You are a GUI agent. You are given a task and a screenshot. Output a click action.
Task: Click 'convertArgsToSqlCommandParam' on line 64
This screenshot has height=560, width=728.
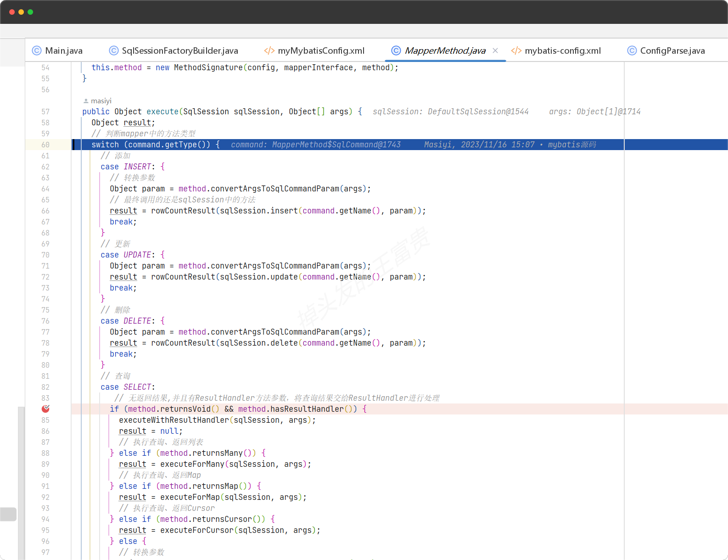pos(275,189)
